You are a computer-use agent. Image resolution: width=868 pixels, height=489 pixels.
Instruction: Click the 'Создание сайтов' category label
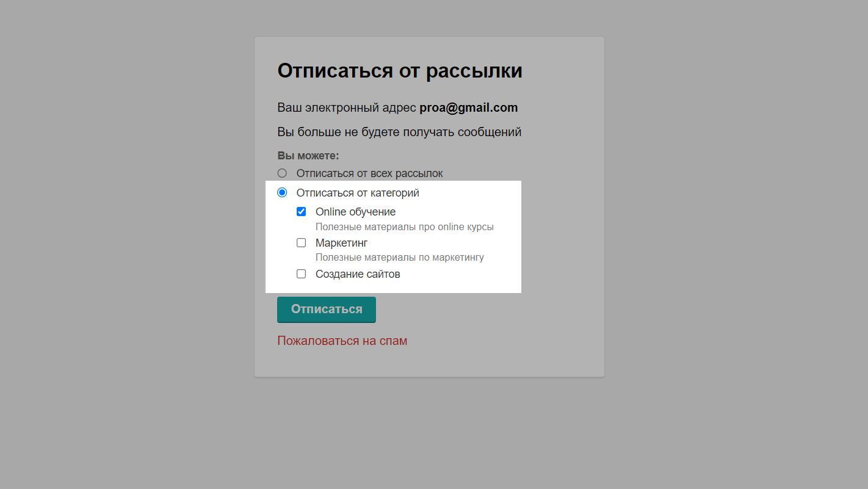[x=358, y=274]
